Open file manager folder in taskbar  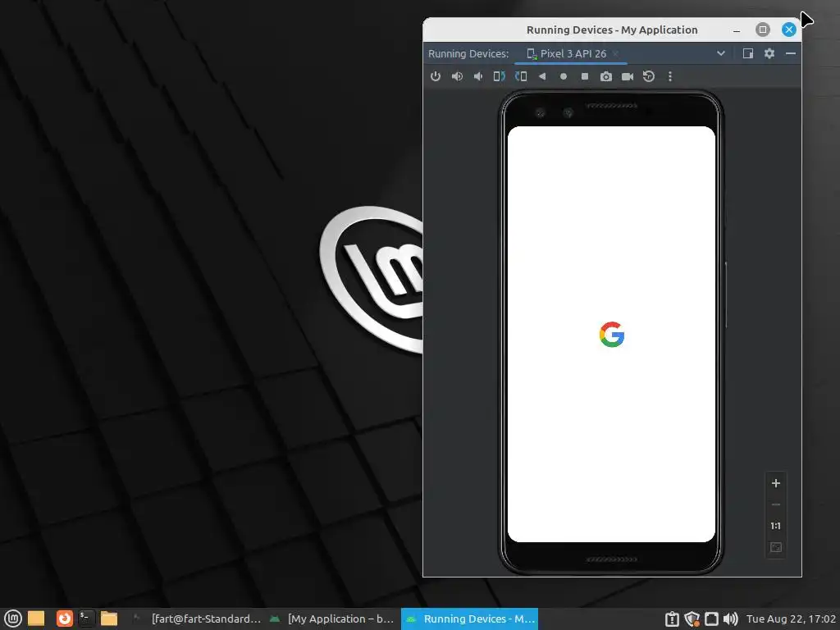tap(109, 619)
